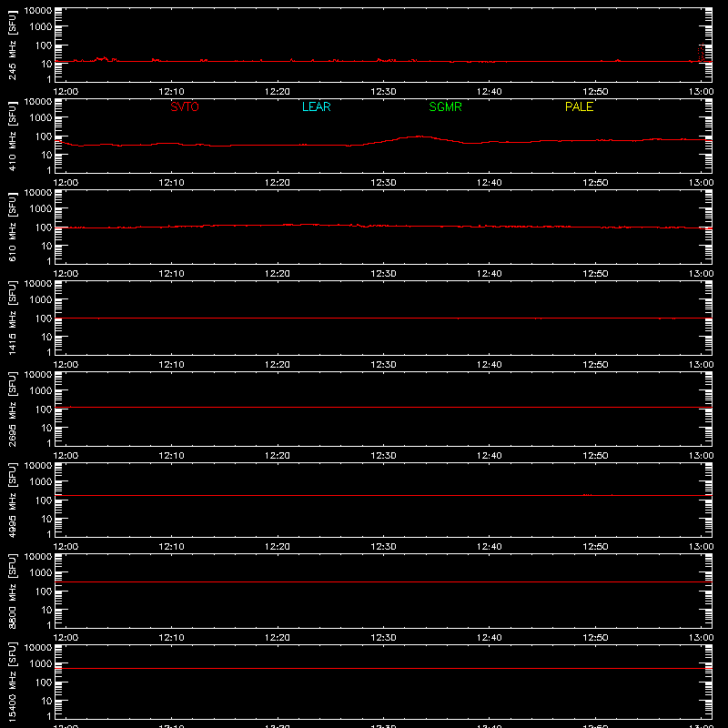Viewport: 728px width, 728px height.
Task: Click the flat red trace in the 15400 MHz plot
Action: 383,668
